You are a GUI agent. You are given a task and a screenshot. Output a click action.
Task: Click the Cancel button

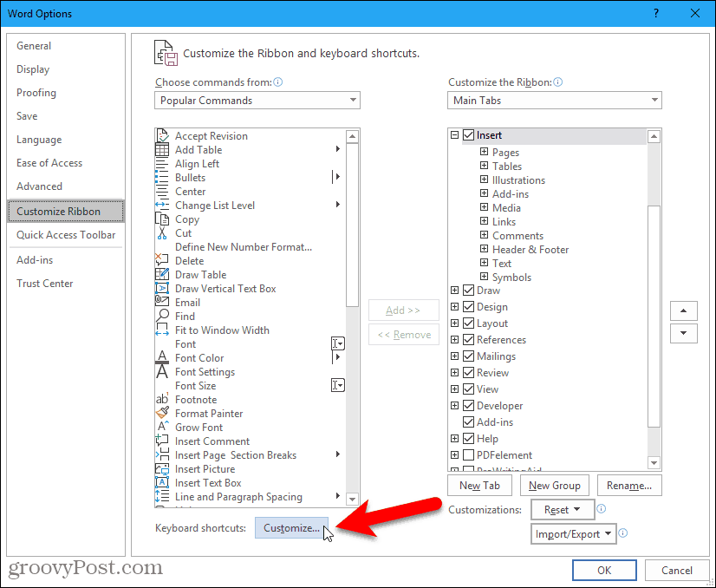click(x=677, y=570)
